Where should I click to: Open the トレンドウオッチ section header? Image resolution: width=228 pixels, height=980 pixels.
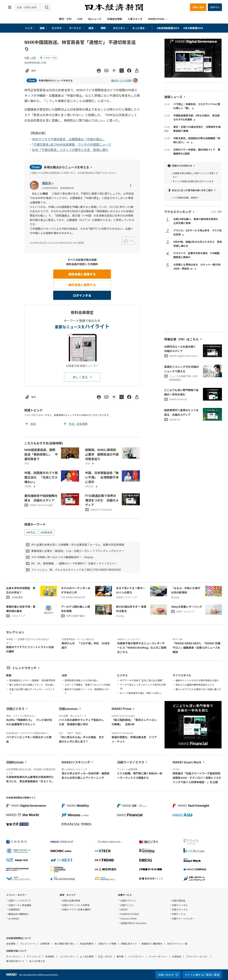coord(25,668)
